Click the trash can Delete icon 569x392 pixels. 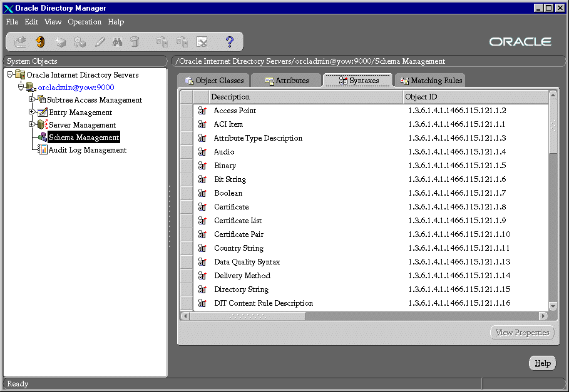[x=135, y=42]
